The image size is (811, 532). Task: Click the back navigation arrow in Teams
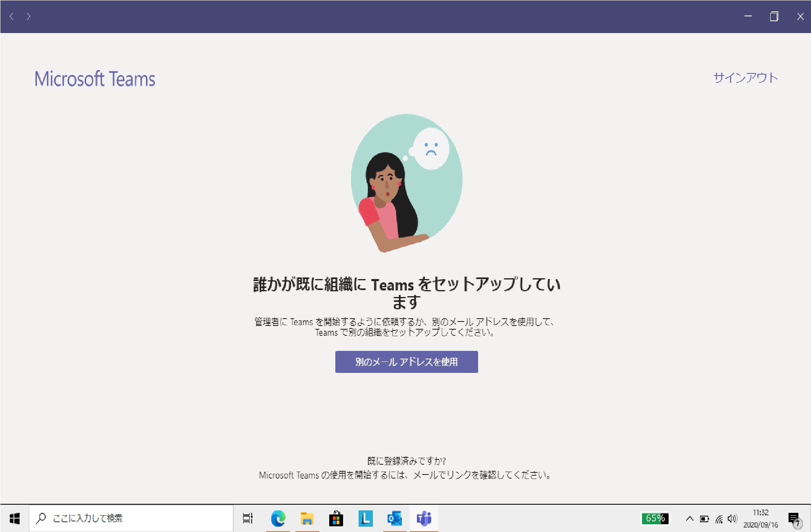pos(12,16)
